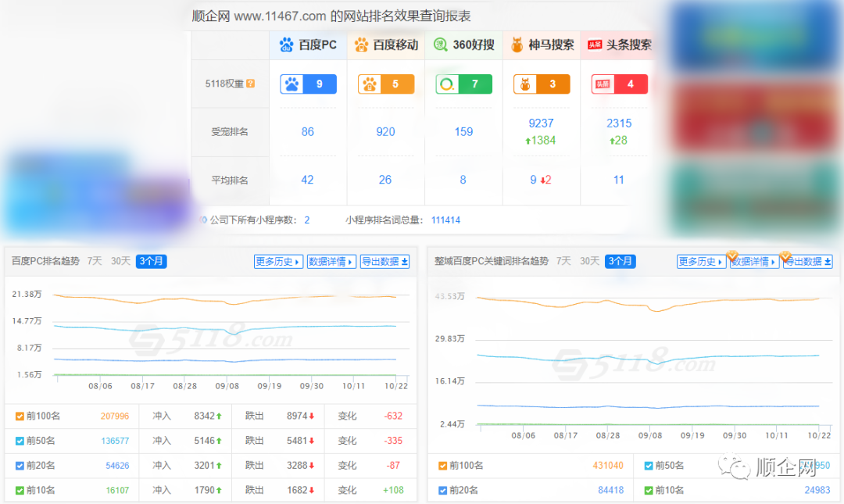The width and height of the screenshot is (844, 504).
Task: Click 头条搜索 平均排名 value 11
Action: (618, 180)
